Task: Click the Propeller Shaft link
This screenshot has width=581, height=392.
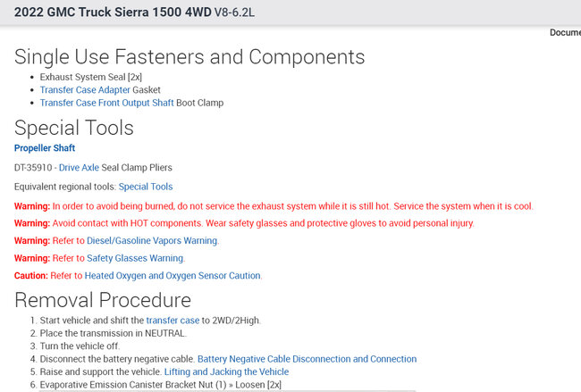Action: [45, 147]
